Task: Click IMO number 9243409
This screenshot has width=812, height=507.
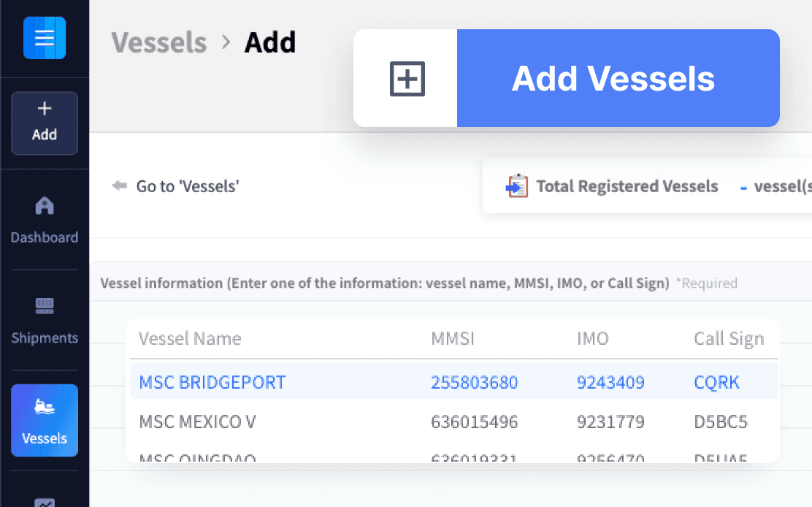Action: point(611,382)
